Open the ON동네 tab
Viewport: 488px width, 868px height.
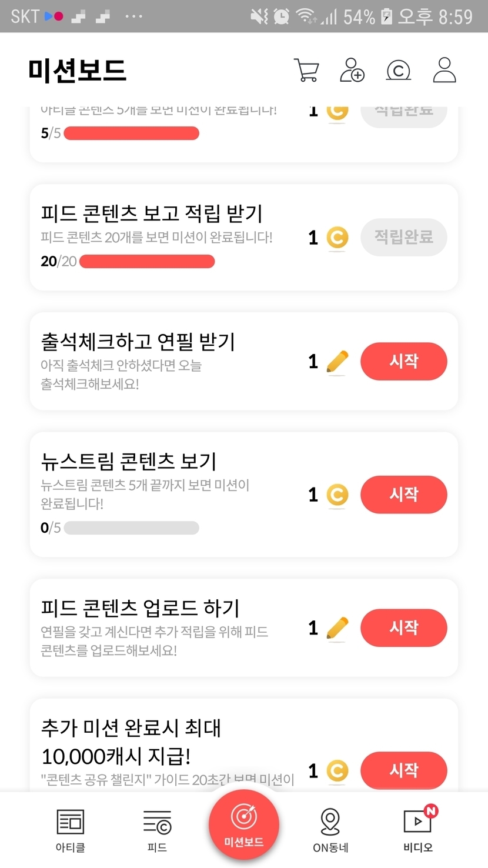coord(330,829)
